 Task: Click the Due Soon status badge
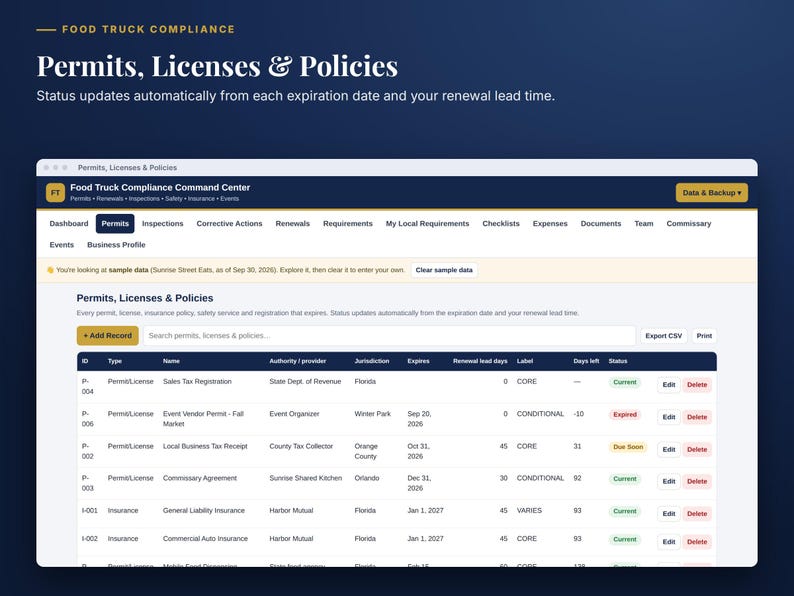coord(628,447)
